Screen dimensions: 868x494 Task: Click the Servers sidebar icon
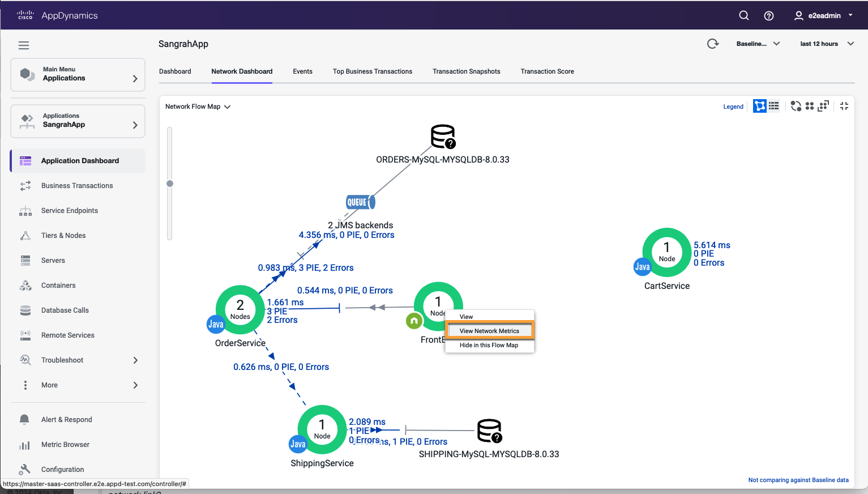click(x=25, y=261)
